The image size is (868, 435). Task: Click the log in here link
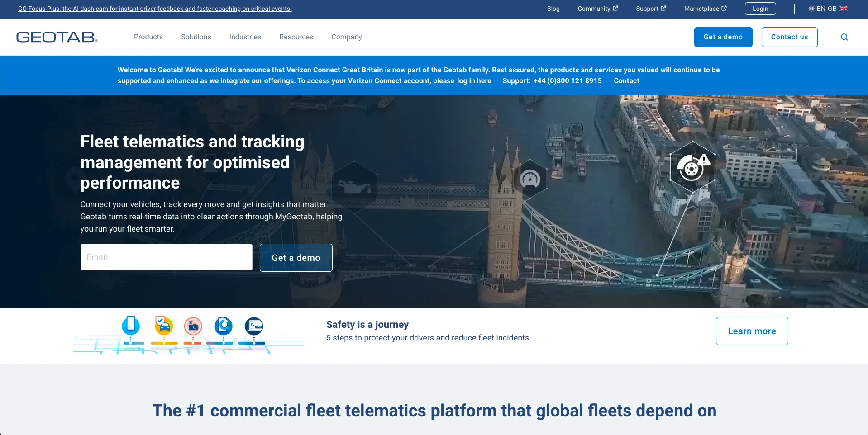[x=474, y=80]
